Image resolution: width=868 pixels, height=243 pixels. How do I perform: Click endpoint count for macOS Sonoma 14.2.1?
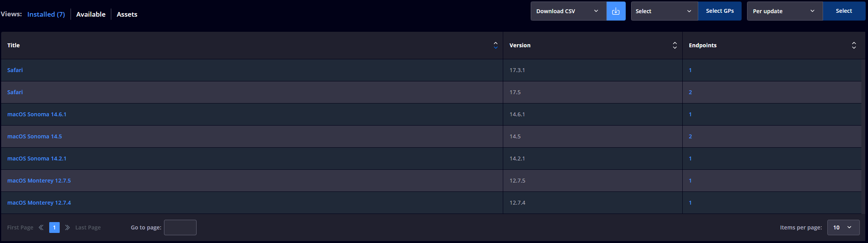pyautogui.click(x=690, y=159)
